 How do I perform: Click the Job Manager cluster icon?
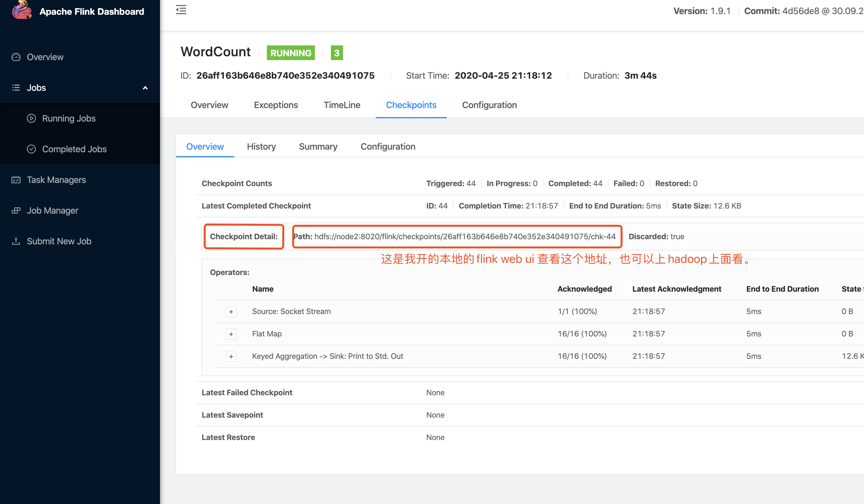(16, 210)
